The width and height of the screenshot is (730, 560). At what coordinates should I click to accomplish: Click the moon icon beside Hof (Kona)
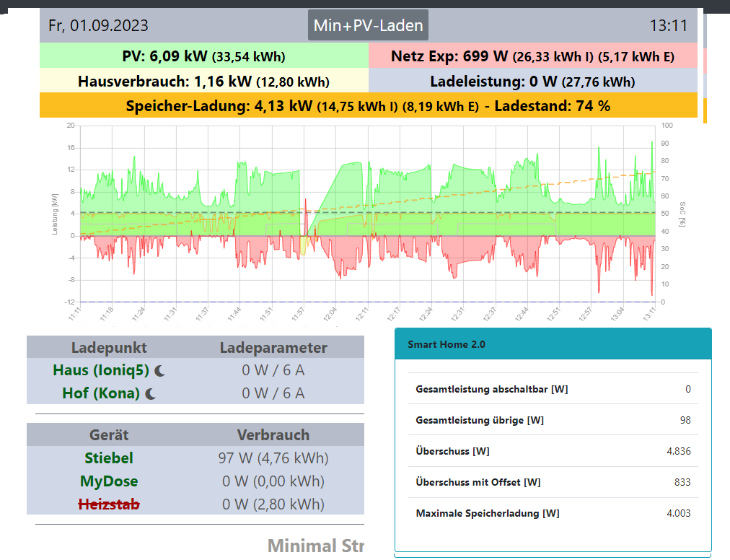click(151, 393)
